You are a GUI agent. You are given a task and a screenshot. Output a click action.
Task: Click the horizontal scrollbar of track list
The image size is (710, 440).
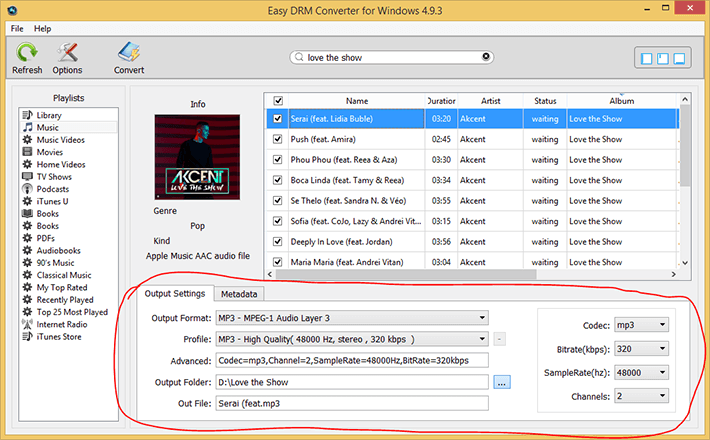click(x=406, y=274)
